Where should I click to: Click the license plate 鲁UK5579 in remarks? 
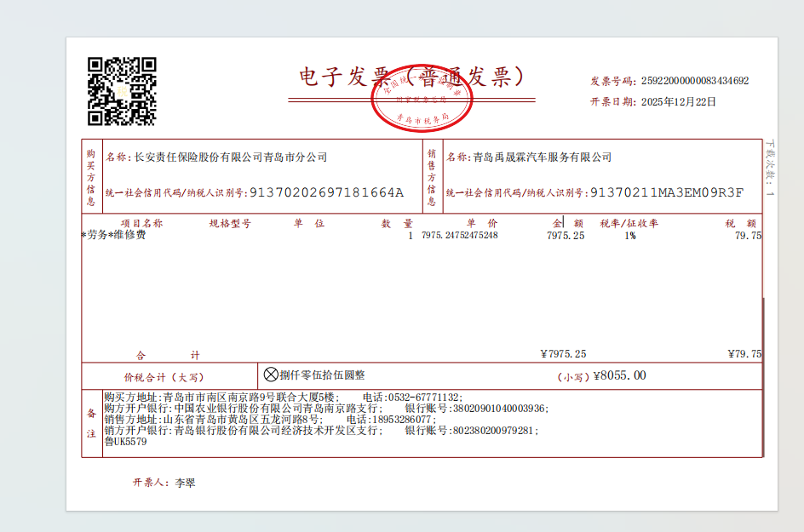(x=125, y=442)
